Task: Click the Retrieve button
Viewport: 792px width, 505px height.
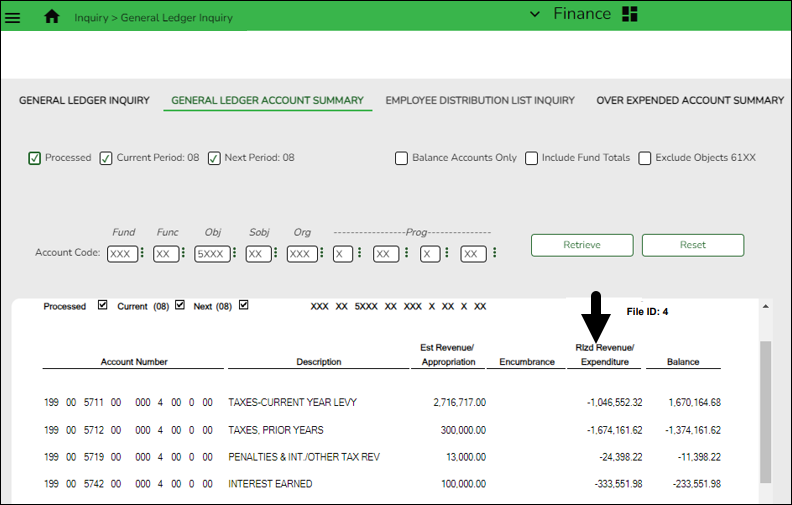Action: (582, 245)
